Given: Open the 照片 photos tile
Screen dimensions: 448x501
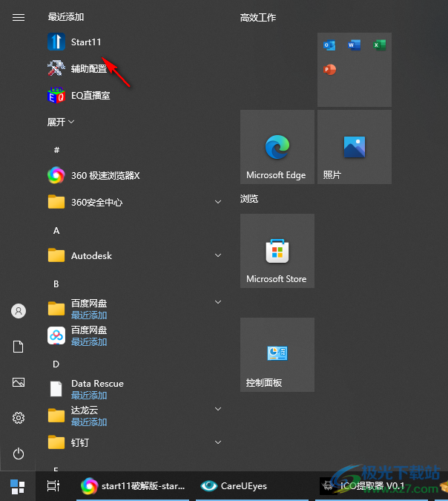Looking at the screenshot, I should click(355, 147).
